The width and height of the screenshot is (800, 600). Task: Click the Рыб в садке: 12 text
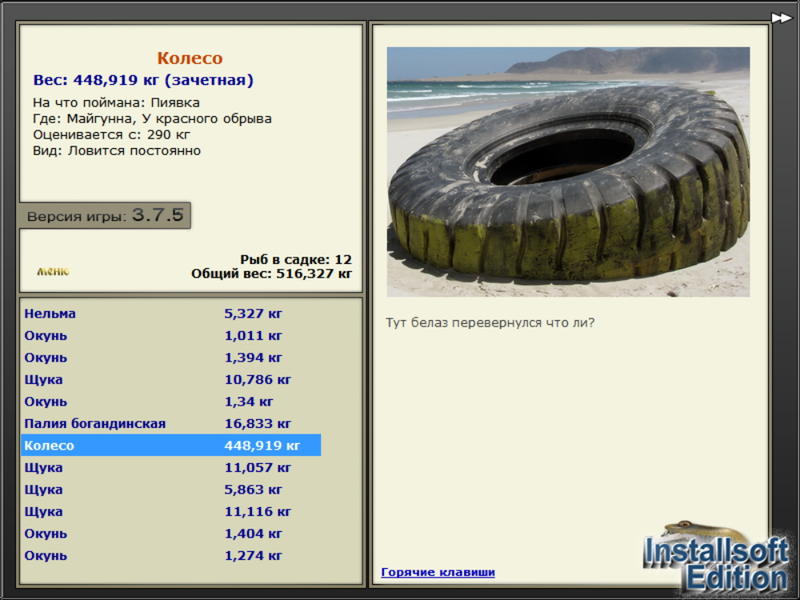296,259
